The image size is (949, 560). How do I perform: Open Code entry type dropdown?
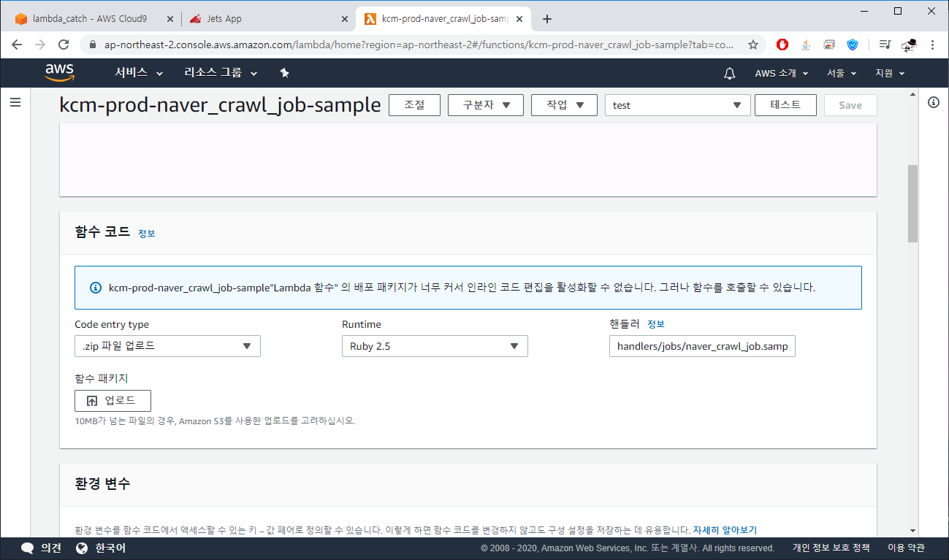click(167, 346)
